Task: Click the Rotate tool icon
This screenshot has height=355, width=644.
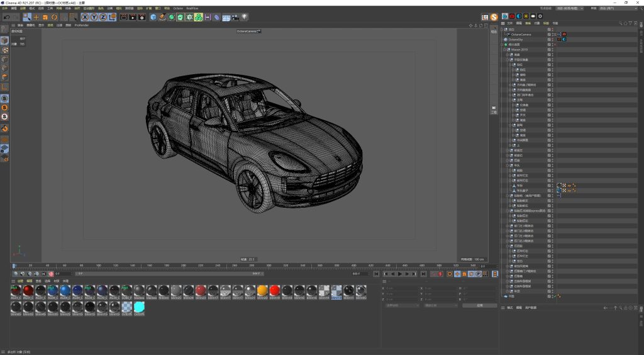Action: [x=55, y=17]
